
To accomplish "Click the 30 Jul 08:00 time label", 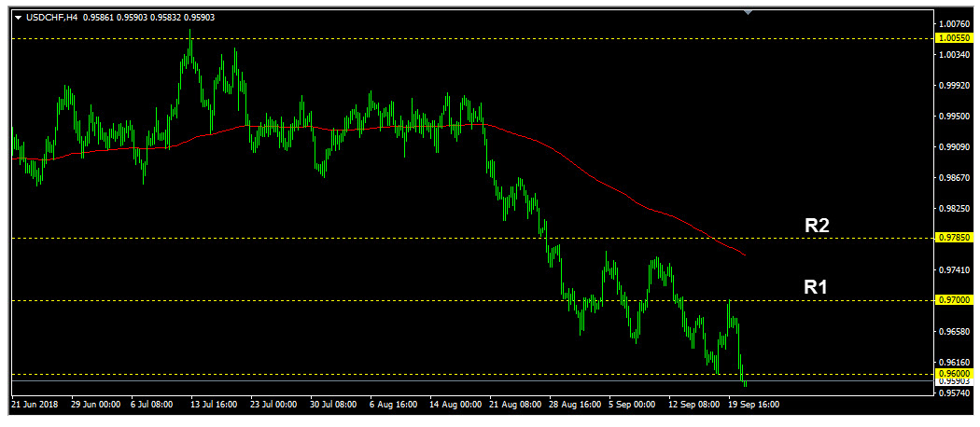I will pos(332,405).
